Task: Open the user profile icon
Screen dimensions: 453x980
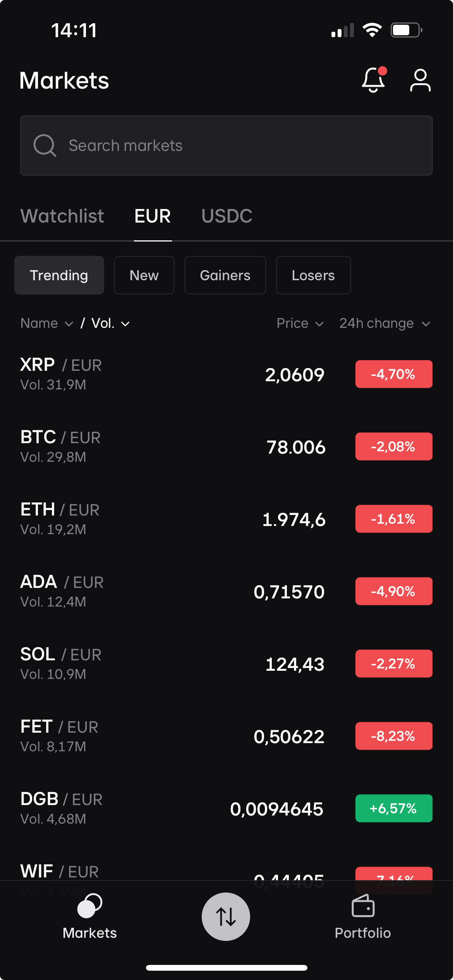Action: 420,80
